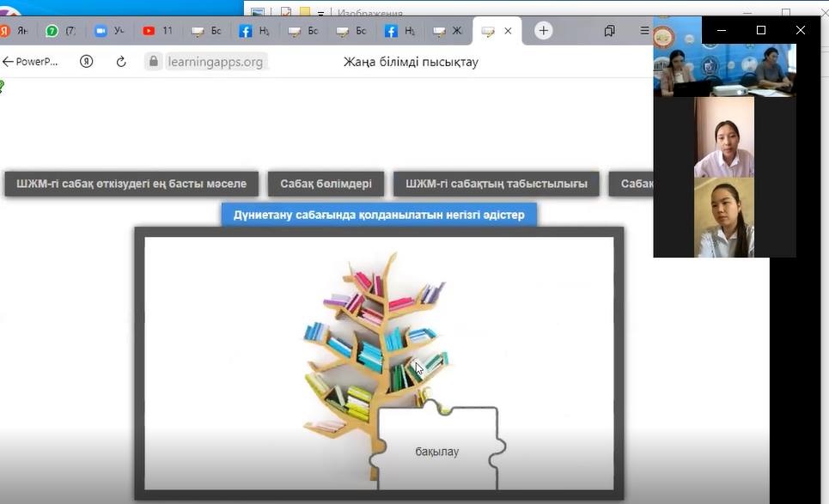This screenshot has height=504, width=829.
Task: Click the learningapps.org address field
Action: [x=215, y=62]
